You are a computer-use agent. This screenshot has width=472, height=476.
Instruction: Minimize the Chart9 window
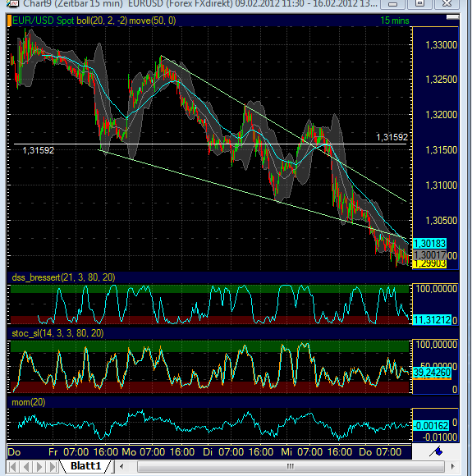(x=393, y=3)
